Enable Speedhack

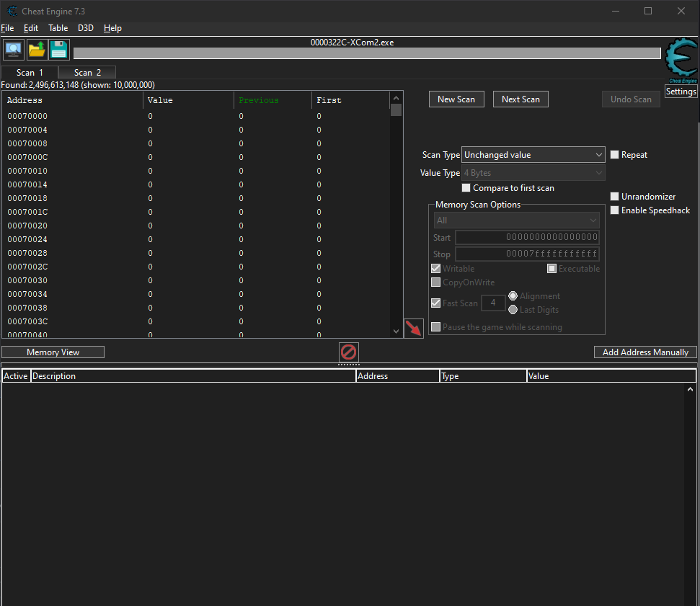(614, 210)
